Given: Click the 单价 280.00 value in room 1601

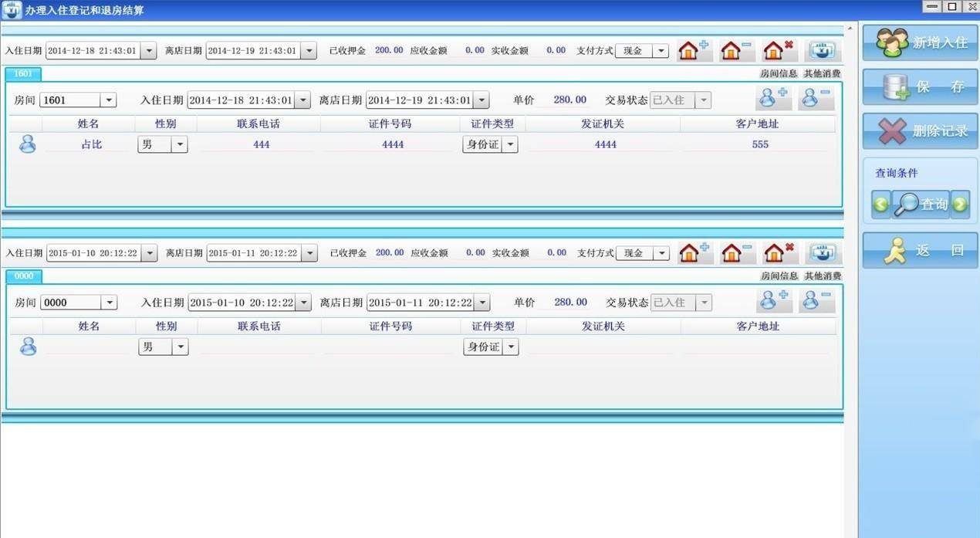Looking at the screenshot, I should click(x=570, y=100).
